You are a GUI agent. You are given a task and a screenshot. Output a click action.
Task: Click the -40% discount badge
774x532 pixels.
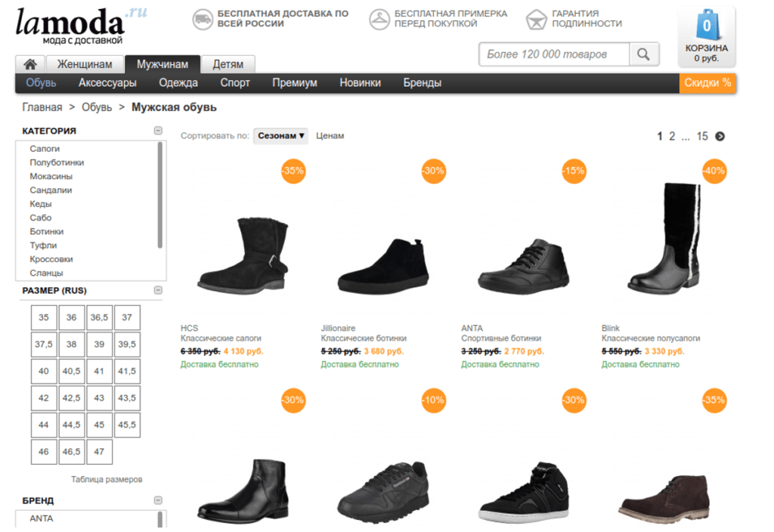point(714,171)
